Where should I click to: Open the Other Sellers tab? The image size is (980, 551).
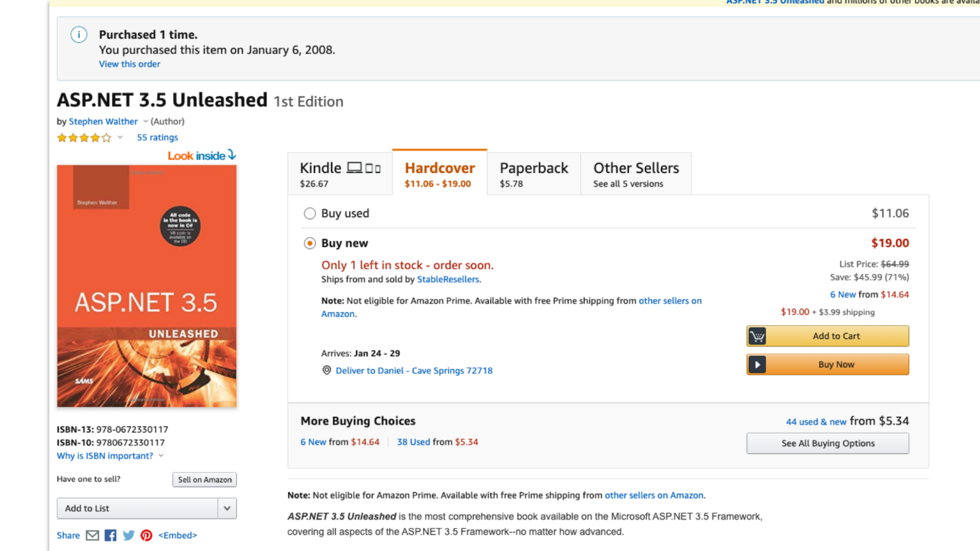pyautogui.click(x=635, y=174)
